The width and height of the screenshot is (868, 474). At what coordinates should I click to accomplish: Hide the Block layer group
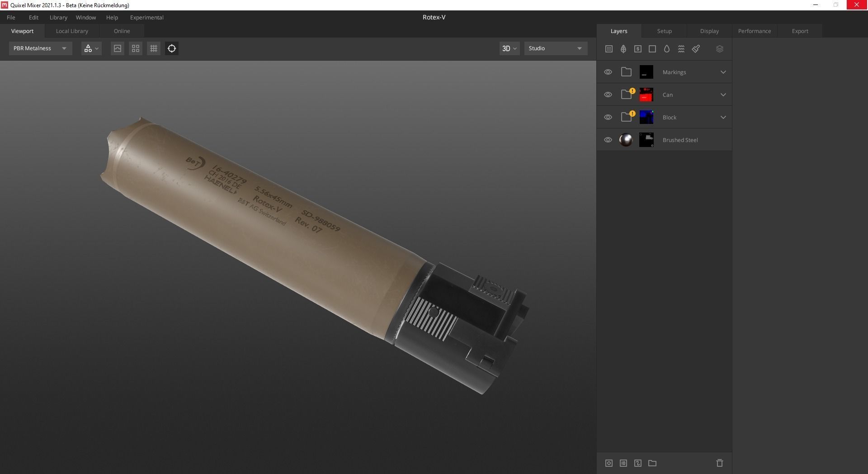[x=608, y=117]
